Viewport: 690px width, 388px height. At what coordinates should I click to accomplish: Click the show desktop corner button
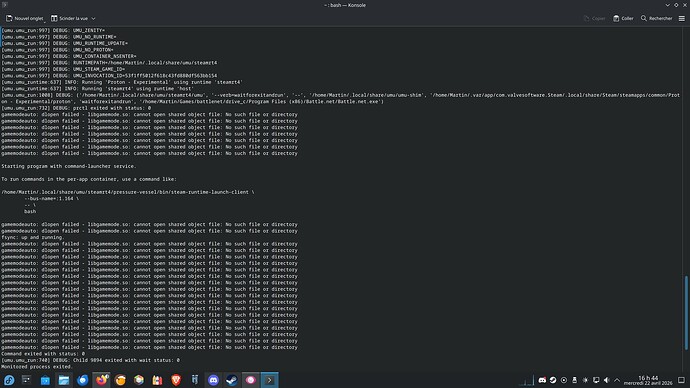pos(681,380)
